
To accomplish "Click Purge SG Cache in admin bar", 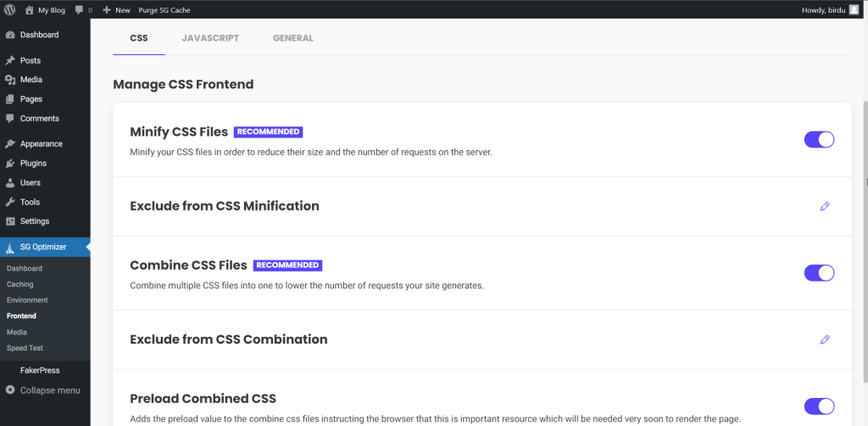I will (164, 10).
